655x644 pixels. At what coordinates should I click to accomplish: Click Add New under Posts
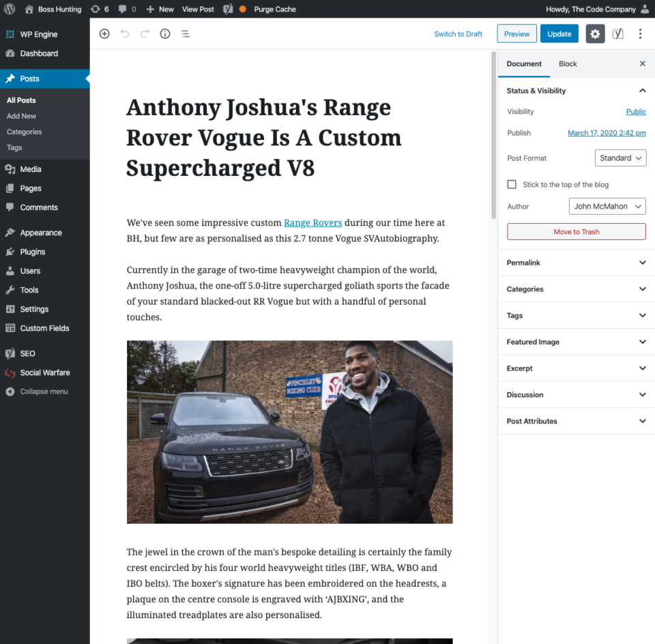(x=21, y=116)
